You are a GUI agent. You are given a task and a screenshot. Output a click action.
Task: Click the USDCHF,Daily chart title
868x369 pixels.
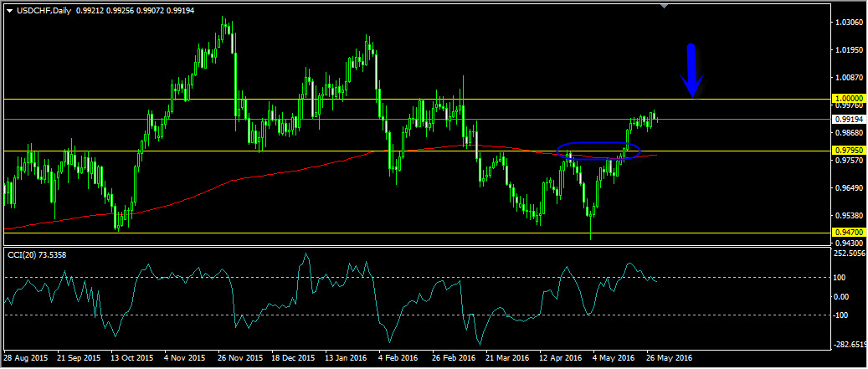point(44,10)
